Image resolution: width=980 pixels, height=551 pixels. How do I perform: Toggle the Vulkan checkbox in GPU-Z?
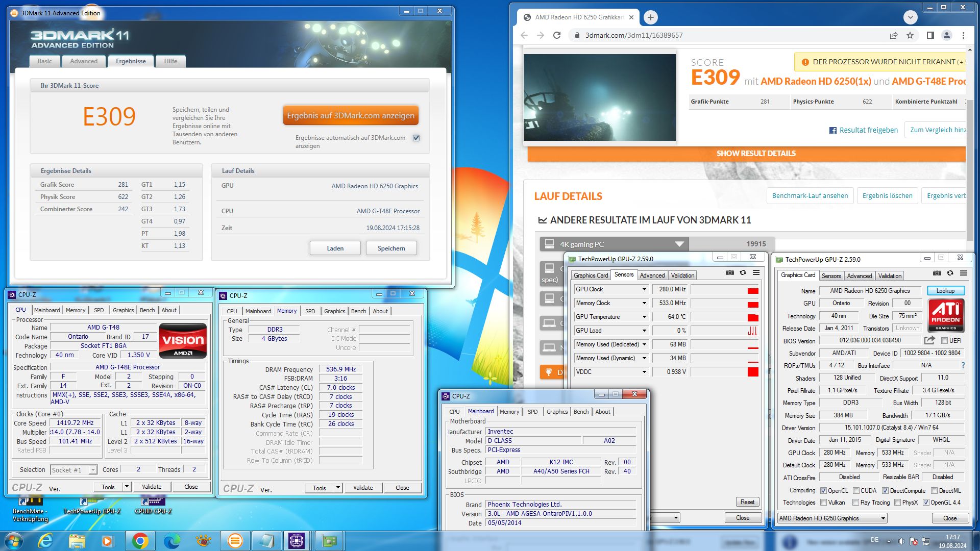[823, 503]
